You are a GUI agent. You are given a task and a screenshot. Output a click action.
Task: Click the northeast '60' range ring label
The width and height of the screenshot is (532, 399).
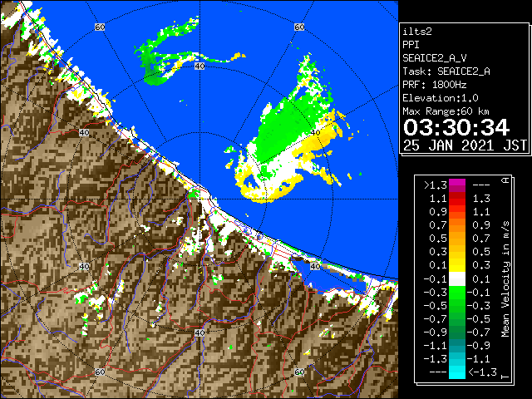coord(299,27)
